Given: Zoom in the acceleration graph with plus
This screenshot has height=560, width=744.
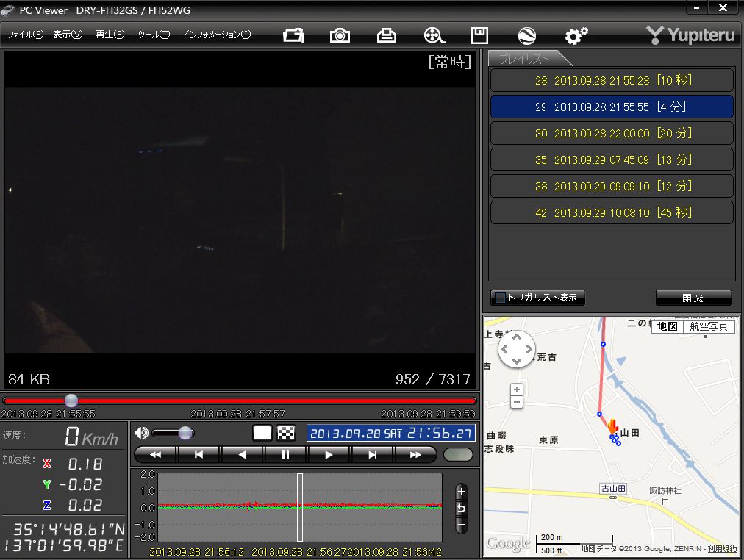Looking at the screenshot, I should tap(461, 492).
